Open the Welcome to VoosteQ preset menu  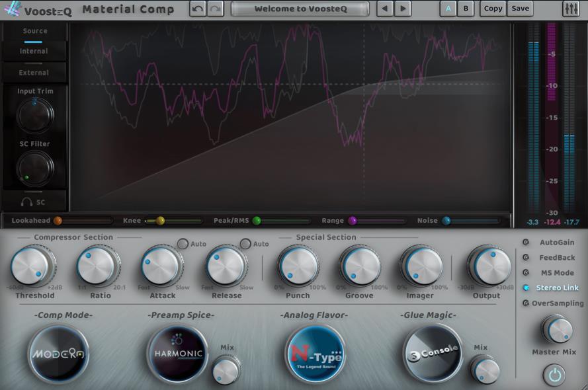point(300,9)
